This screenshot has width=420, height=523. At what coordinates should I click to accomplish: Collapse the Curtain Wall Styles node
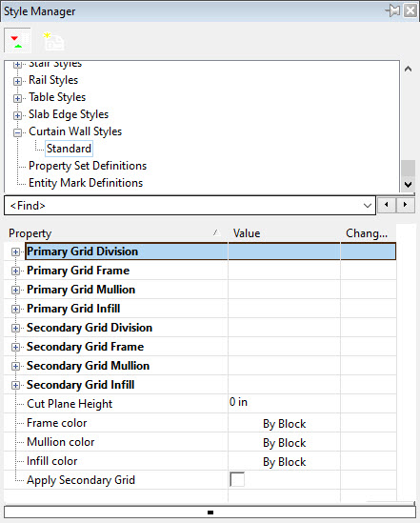click(x=17, y=132)
